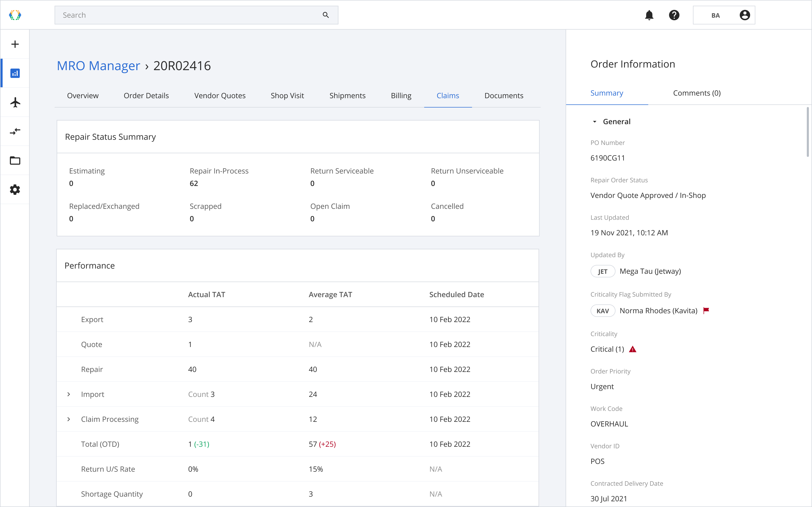Click the Return U/S Rate row label
The image size is (812, 507).
[x=108, y=469]
